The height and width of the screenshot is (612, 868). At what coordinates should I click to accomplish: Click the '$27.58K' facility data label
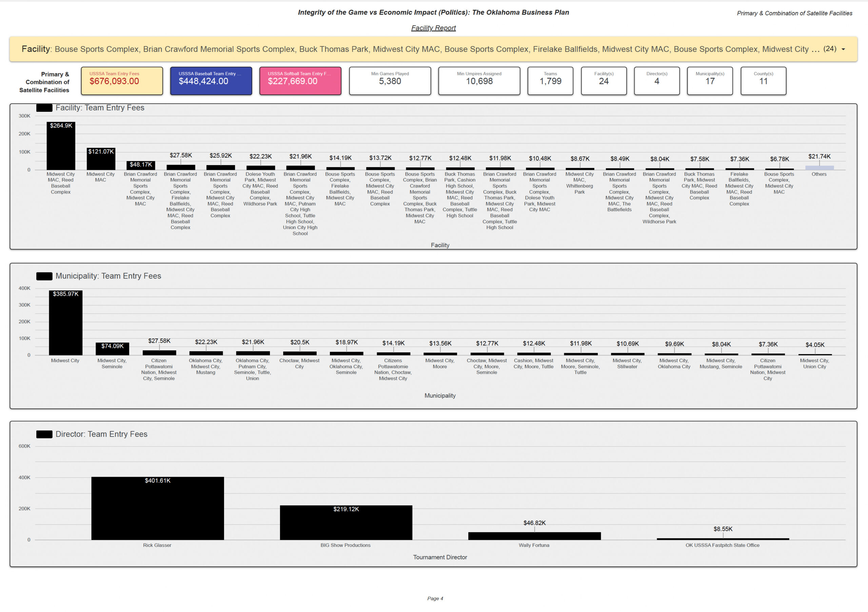[x=181, y=155]
